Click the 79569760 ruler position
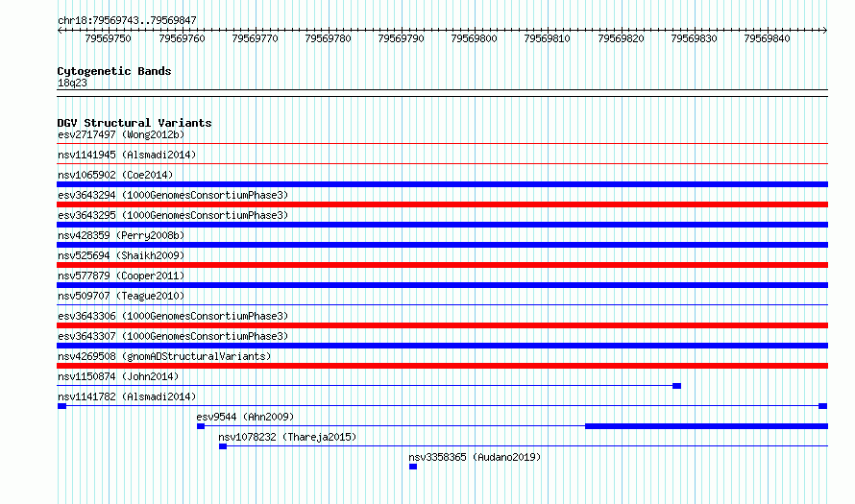 (182, 38)
